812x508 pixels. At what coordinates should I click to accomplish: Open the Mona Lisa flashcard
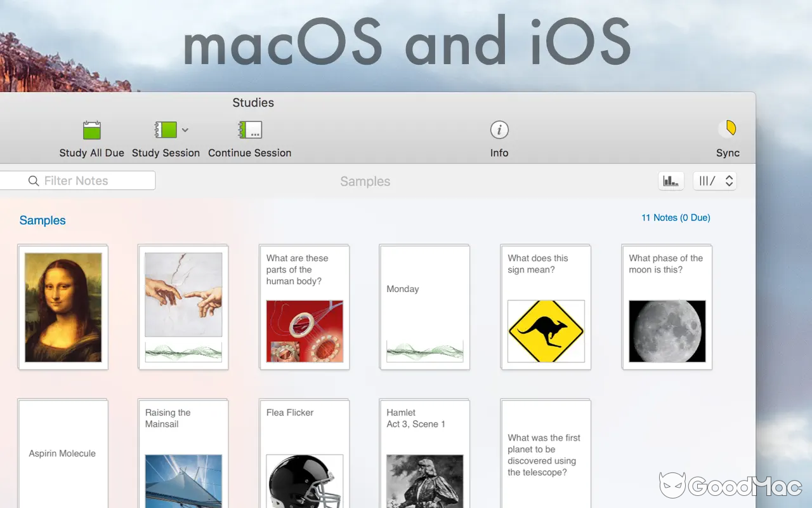[x=62, y=307]
